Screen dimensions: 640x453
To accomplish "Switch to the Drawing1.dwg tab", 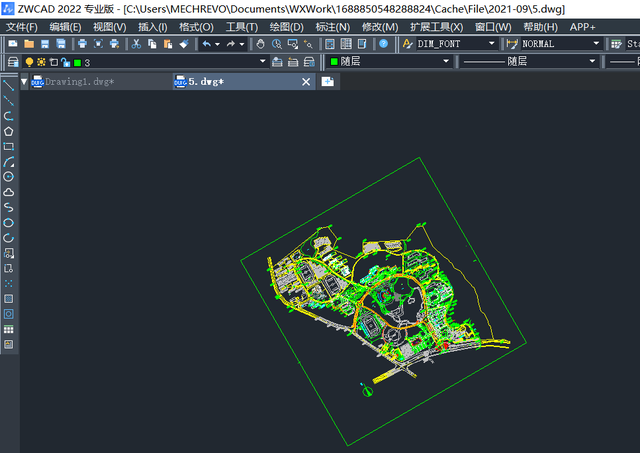I will pos(80,82).
